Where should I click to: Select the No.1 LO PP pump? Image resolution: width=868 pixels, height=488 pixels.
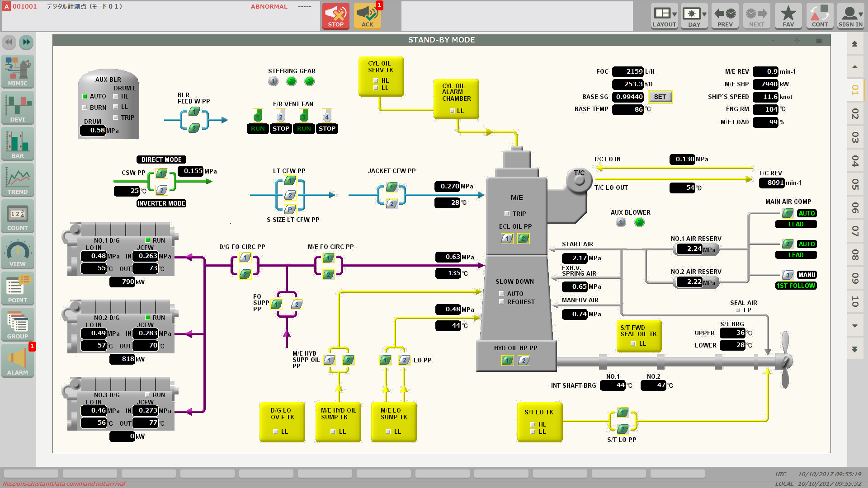[385, 360]
